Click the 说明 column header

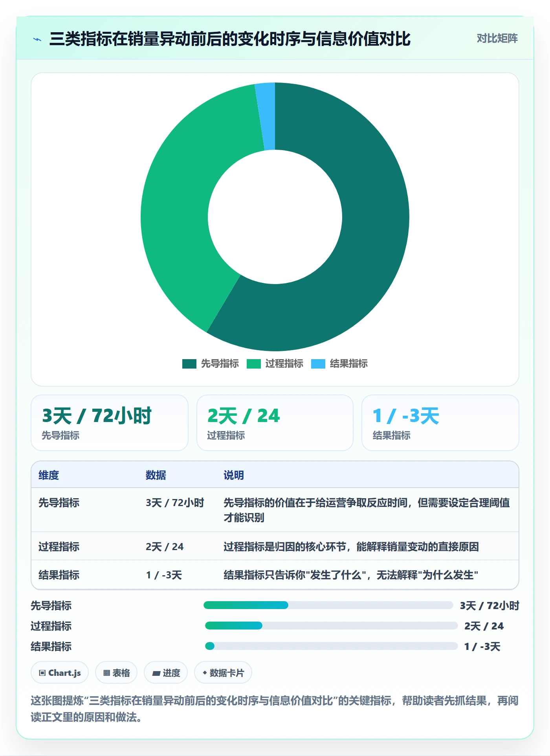234,475
